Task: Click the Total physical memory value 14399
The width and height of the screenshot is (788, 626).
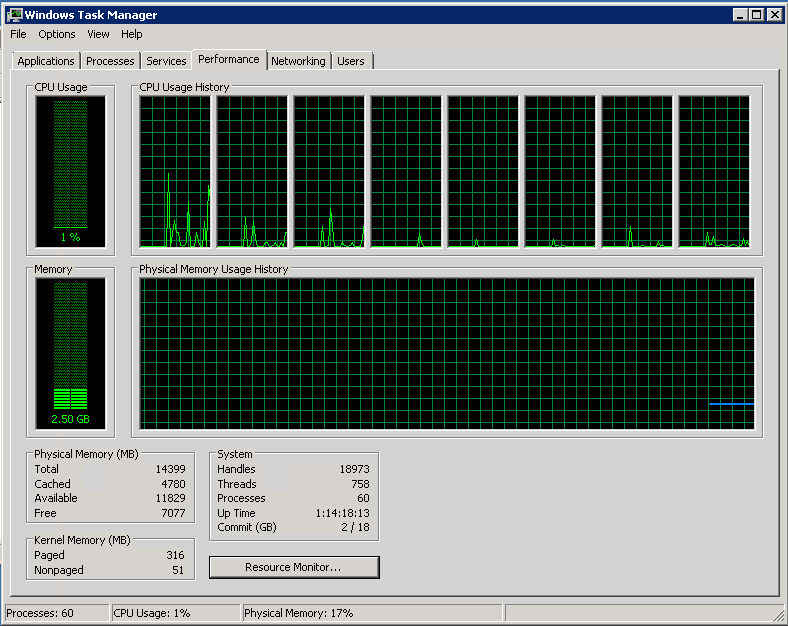Action: pos(170,469)
